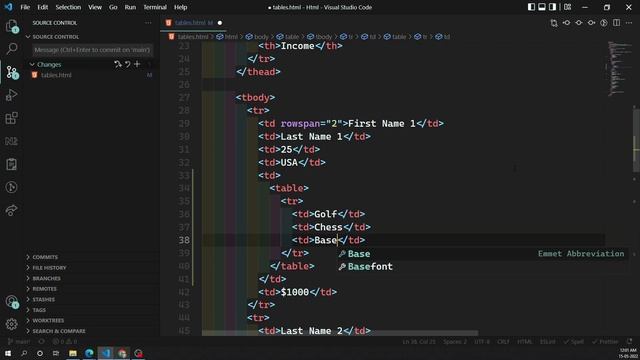Open the Manage gear menu
The image size is (640, 360).
[x=11, y=324]
